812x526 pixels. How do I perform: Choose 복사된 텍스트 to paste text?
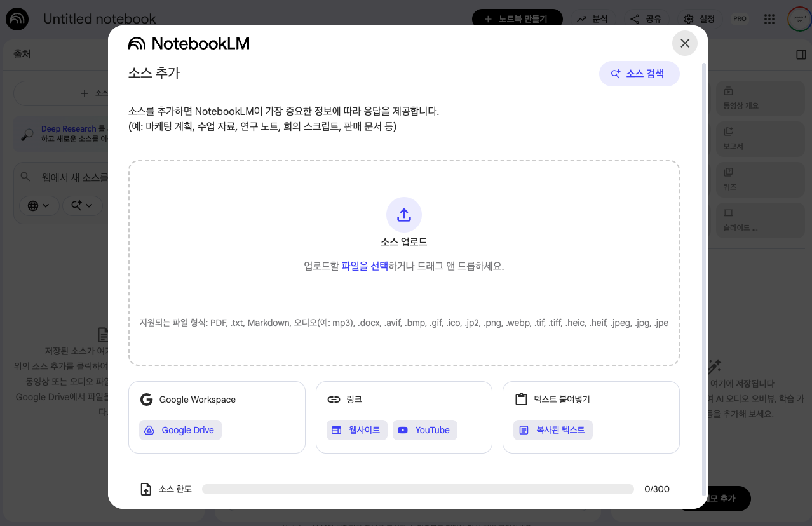coord(553,430)
